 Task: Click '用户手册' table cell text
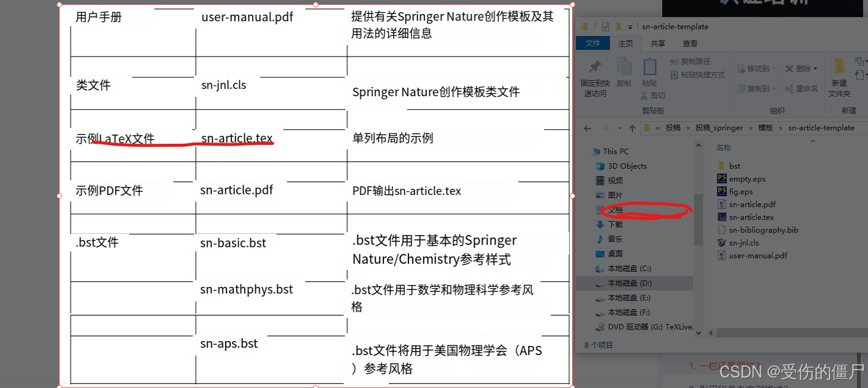(99, 17)
